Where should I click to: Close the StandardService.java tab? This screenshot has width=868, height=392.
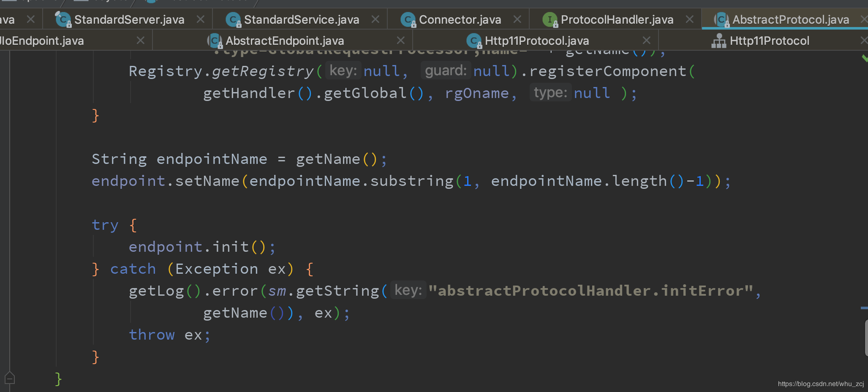[x=375, y=19]
